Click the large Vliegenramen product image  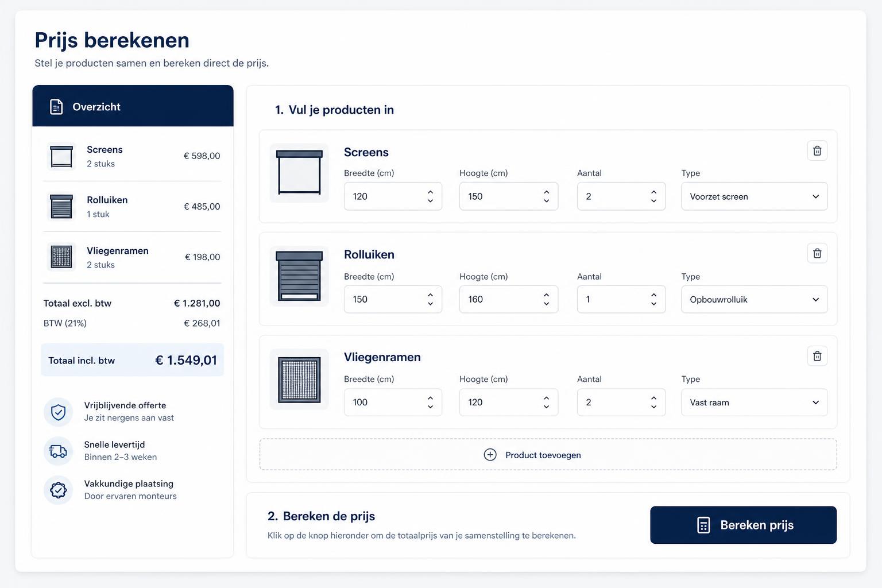pyautogui.click(x=299, y=379)
